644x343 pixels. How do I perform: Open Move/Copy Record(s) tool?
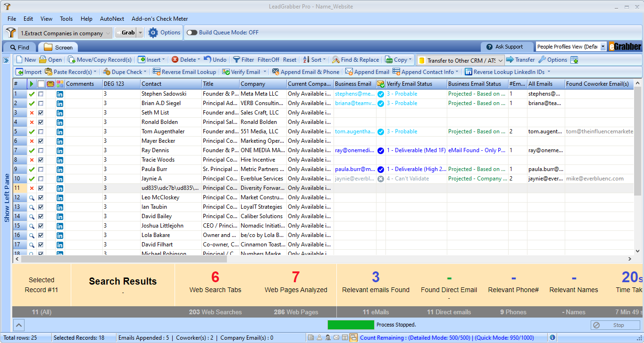[x=100, y=60]
